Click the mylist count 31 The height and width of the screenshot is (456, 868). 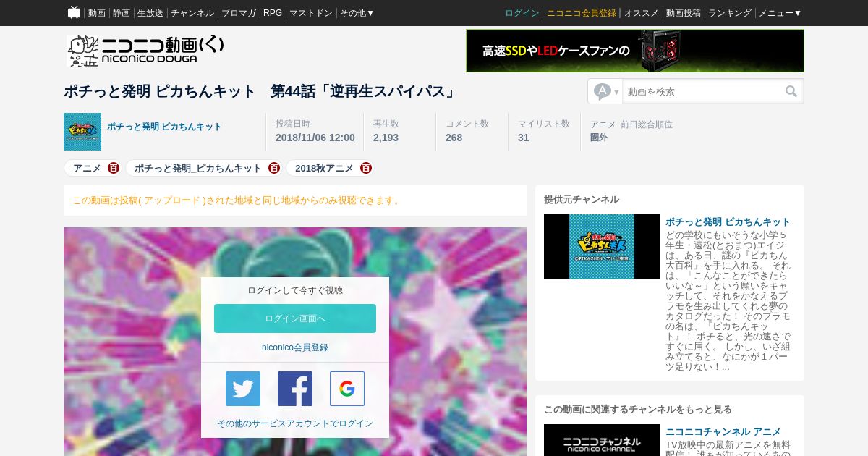pos(524,138)
